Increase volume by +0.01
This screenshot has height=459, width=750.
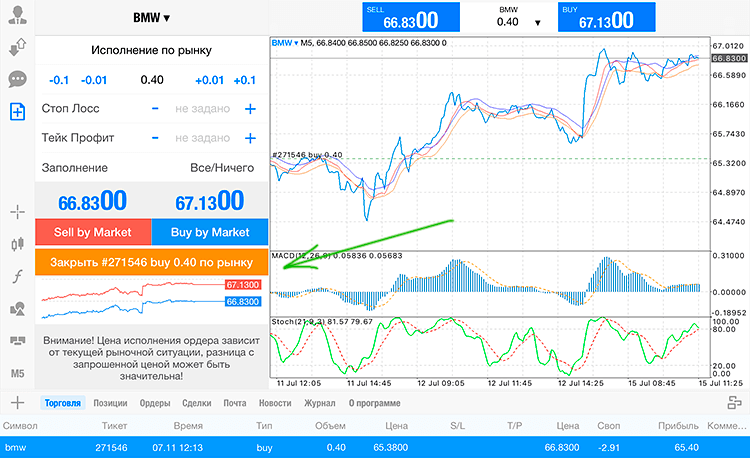[x=209, y=80]
